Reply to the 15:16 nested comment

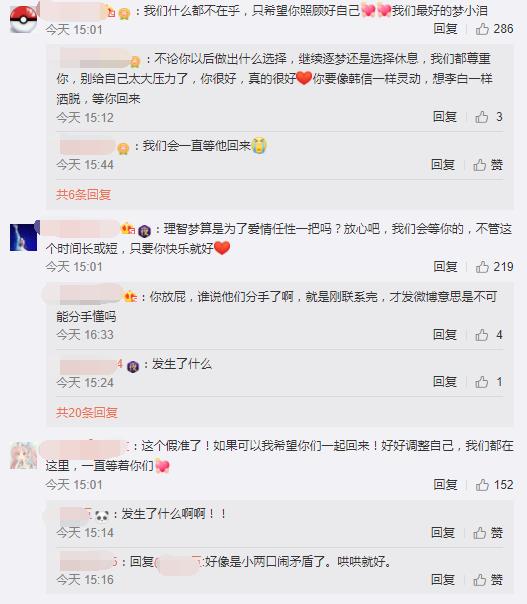click(x=443, y=580)
